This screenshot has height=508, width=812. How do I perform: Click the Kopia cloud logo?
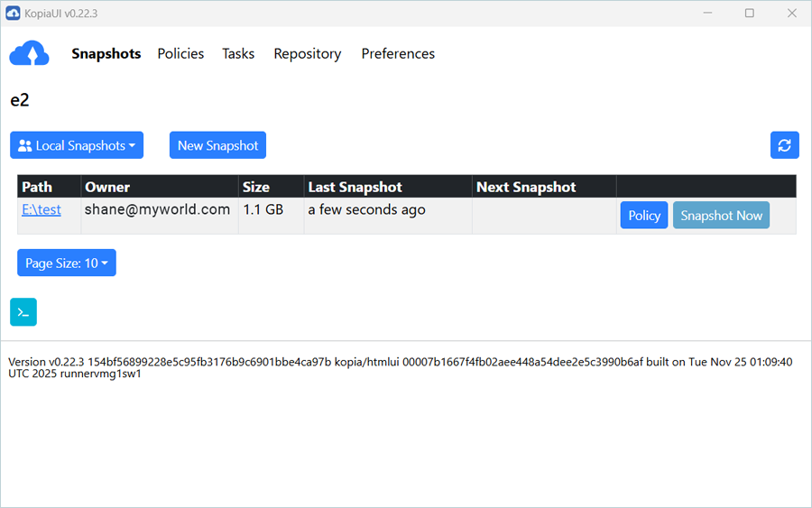point(29,54)
